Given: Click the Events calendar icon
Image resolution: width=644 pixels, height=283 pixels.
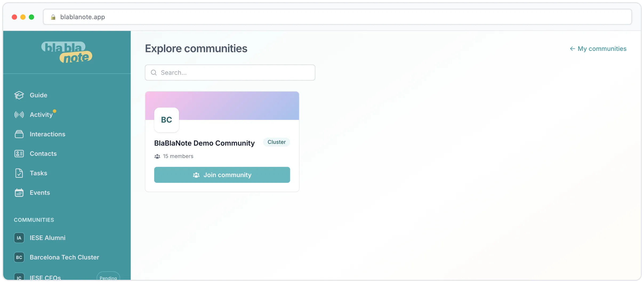Looking at the screenshot, I should tap(19, 192).
